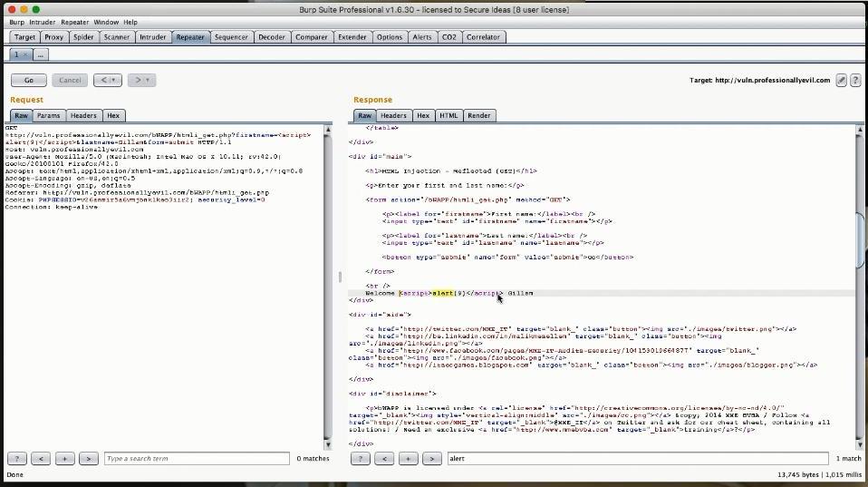868x487 pixels.
Task: Select Params view in Request panel
Action: point(49,116)
